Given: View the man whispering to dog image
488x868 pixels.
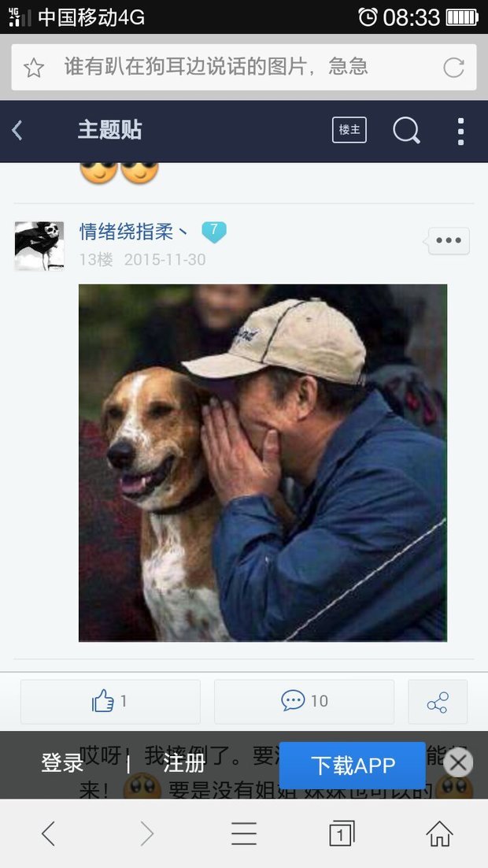Looking at the screenshot, I should [263, 463].
